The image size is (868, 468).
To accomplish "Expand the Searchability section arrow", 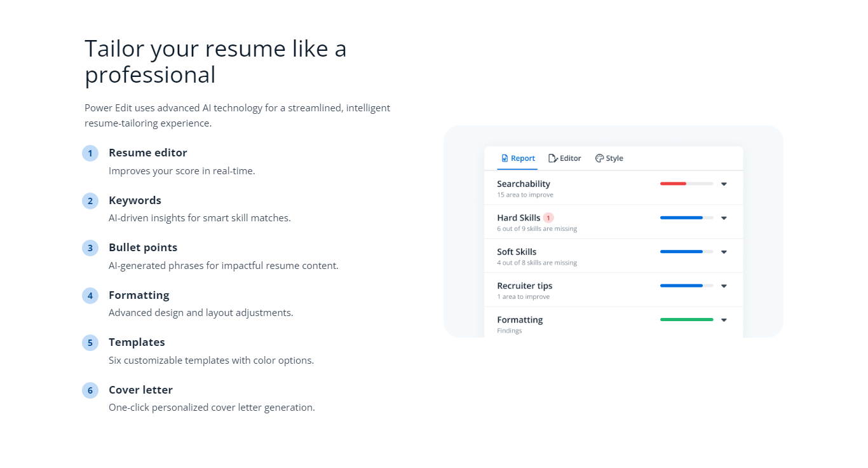I will (x=724, y=184).
